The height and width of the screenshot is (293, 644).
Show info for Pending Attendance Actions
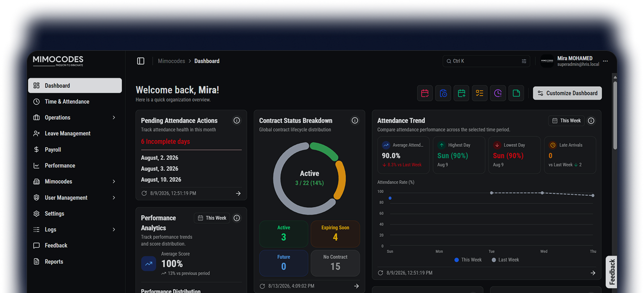pos(236,120)
